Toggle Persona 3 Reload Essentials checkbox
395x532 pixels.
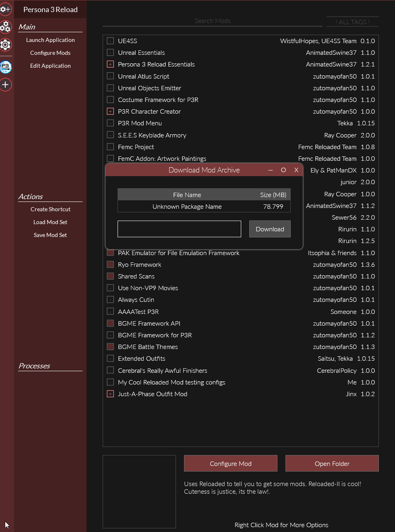[110, 64]
